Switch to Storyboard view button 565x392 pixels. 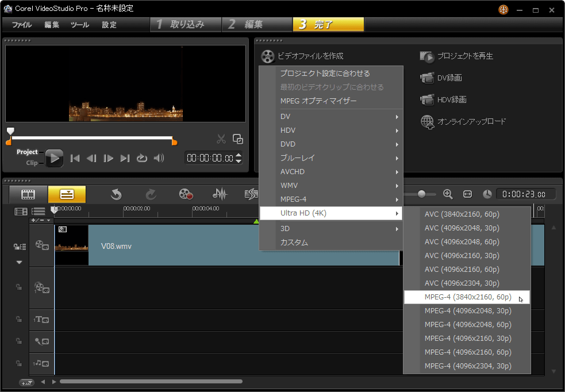coord(28,194)
